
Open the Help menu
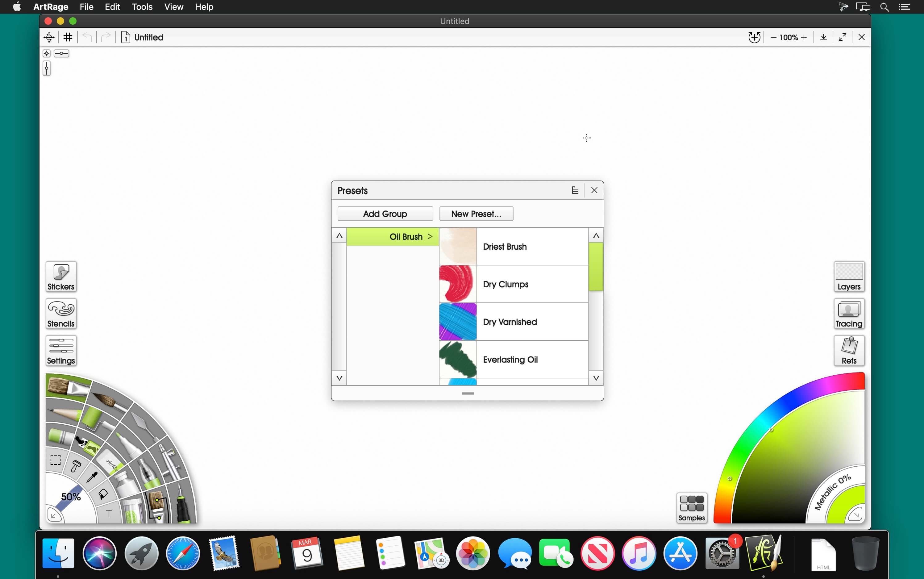[204, 7]
